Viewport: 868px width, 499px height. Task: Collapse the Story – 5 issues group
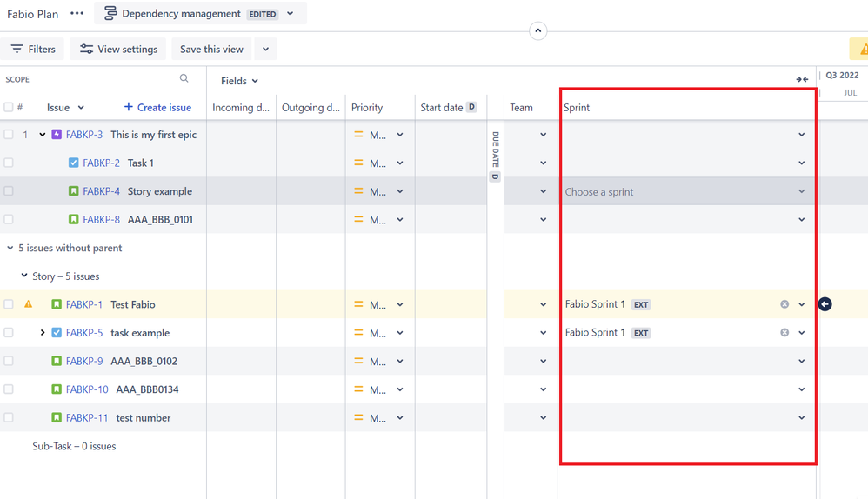pos(23,276)
